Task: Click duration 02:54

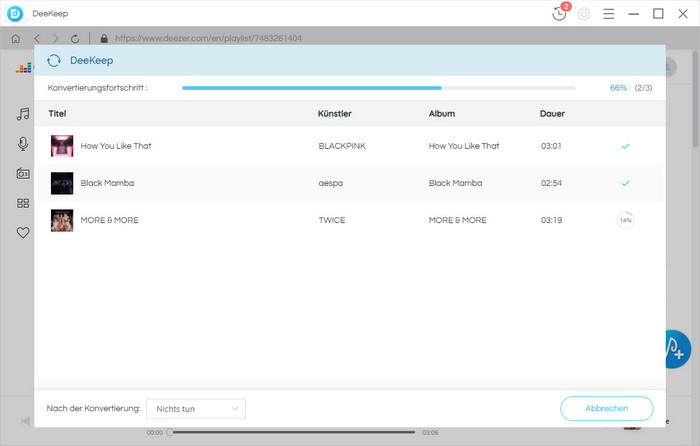Action: tap(551, 183)
